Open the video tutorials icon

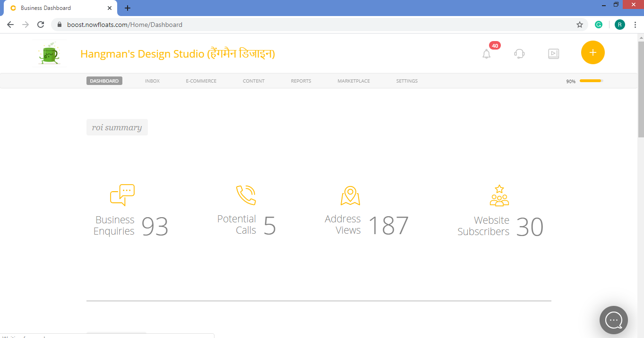(x=553, y=53)
